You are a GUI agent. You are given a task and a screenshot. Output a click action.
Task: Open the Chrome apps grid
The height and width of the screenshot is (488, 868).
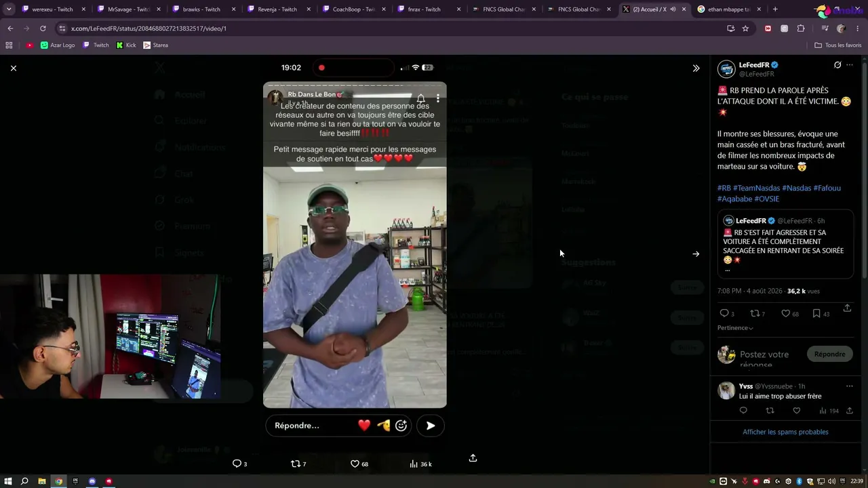[x=9, y=45]
